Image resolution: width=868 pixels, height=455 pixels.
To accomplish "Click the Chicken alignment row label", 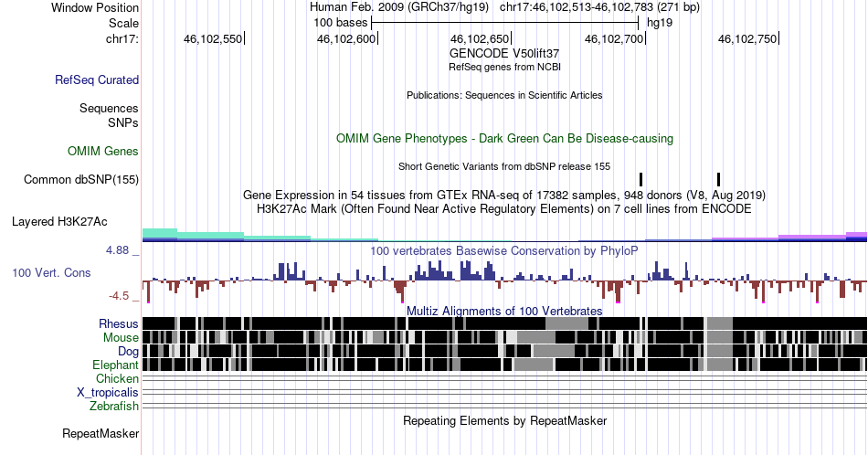I will [x=117, y=378].
